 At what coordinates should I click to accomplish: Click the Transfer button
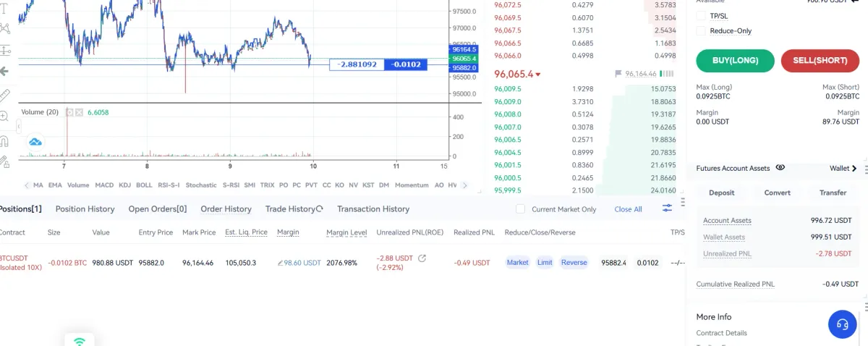point(833,193)
